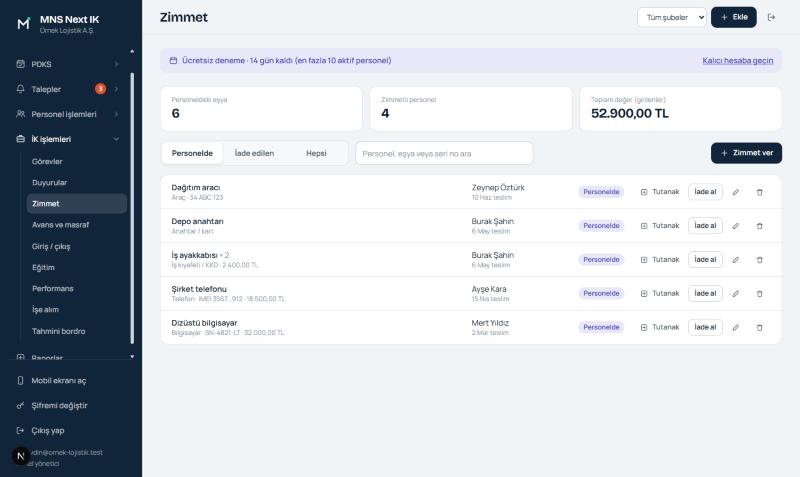Click the sidebar scroll up arrow
Viewport: 800px width, 477px height.
click(132, 51)
